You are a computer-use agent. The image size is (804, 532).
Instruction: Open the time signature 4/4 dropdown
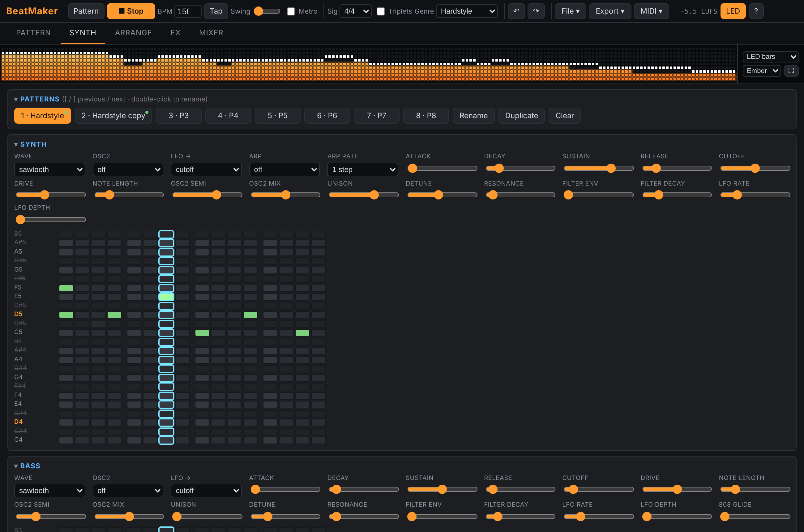pos(356,11)
